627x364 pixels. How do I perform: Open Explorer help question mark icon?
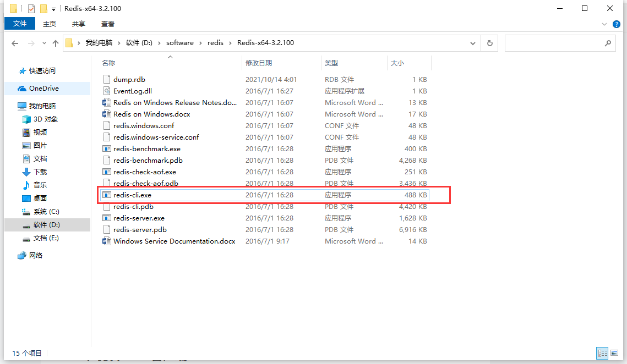point(616,24)
